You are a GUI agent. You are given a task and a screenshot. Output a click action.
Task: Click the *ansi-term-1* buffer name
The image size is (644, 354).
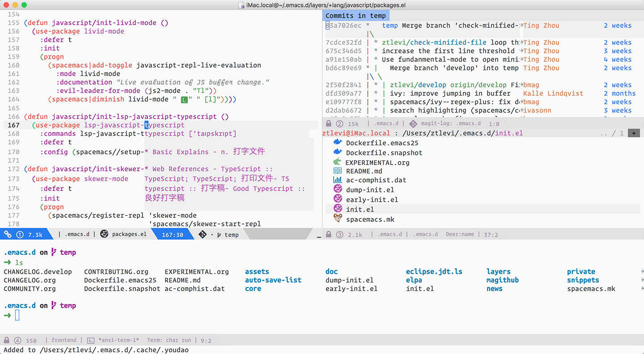coord(119,340)
